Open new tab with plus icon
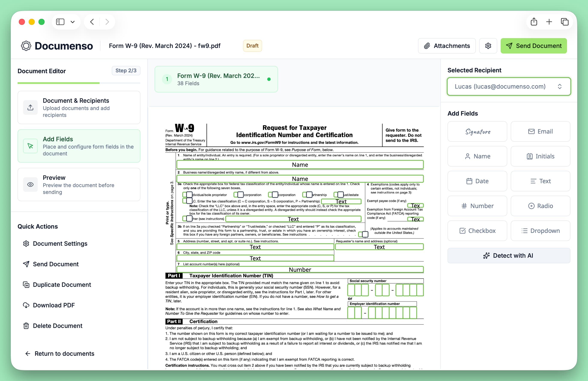This screenshot has width=588, height=381. 549,22
